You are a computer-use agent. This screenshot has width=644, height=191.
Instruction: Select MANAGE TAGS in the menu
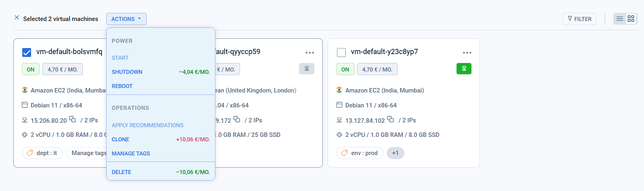tap(161, 153)
